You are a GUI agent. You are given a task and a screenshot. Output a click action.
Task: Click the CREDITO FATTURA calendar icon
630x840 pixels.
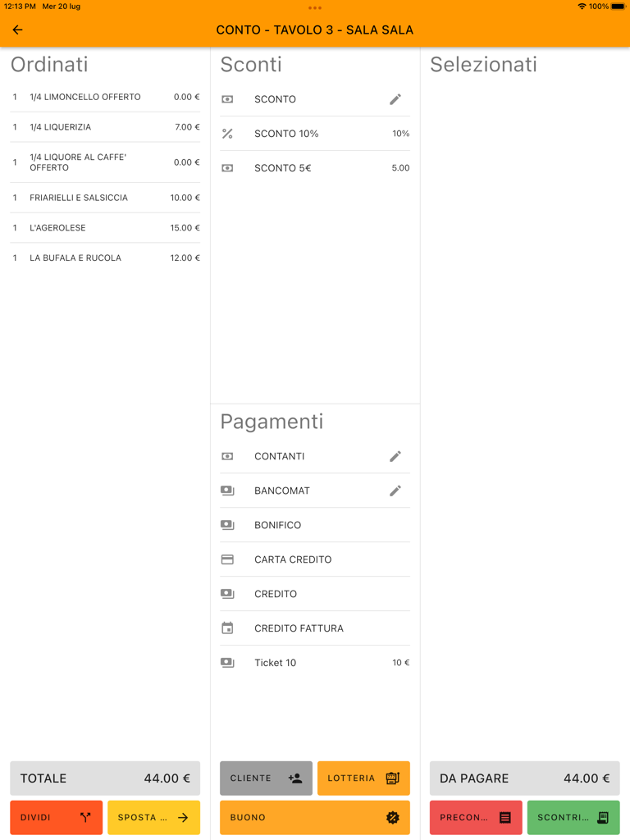[x=228, y=628]
